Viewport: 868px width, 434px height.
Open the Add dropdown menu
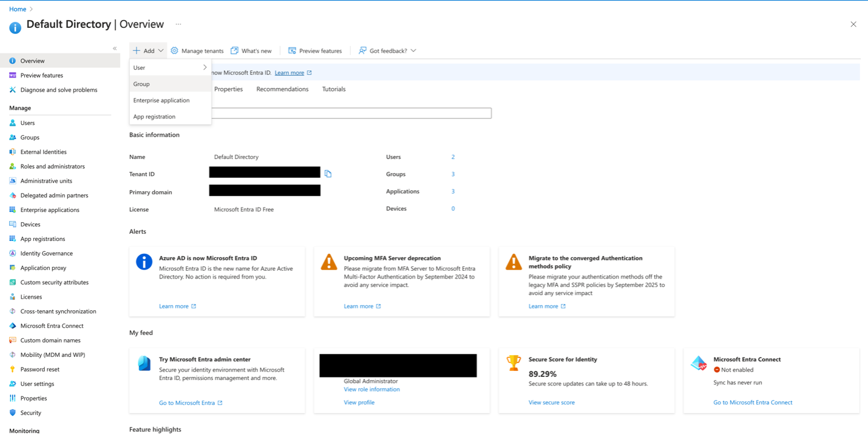[148, 51]
